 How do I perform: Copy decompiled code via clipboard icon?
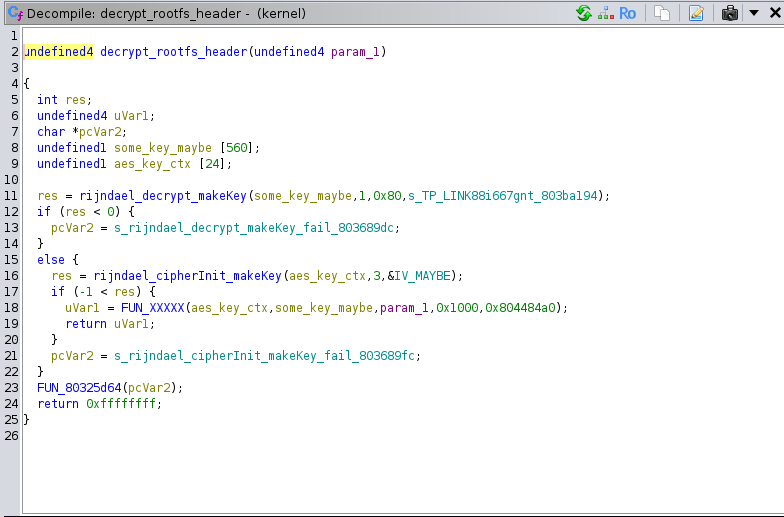[x=662, y=13]
